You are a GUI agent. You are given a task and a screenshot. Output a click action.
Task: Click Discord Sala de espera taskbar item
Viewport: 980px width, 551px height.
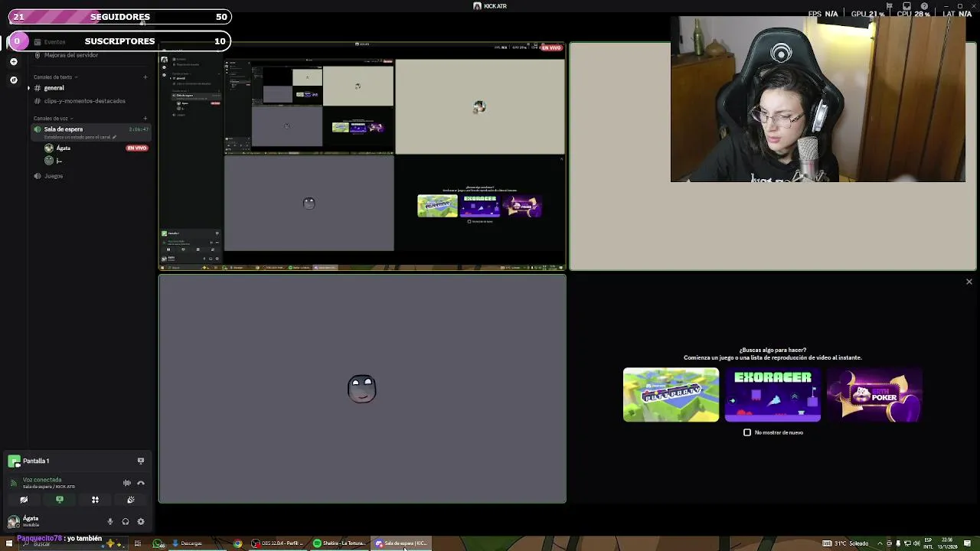pos(401,543)
